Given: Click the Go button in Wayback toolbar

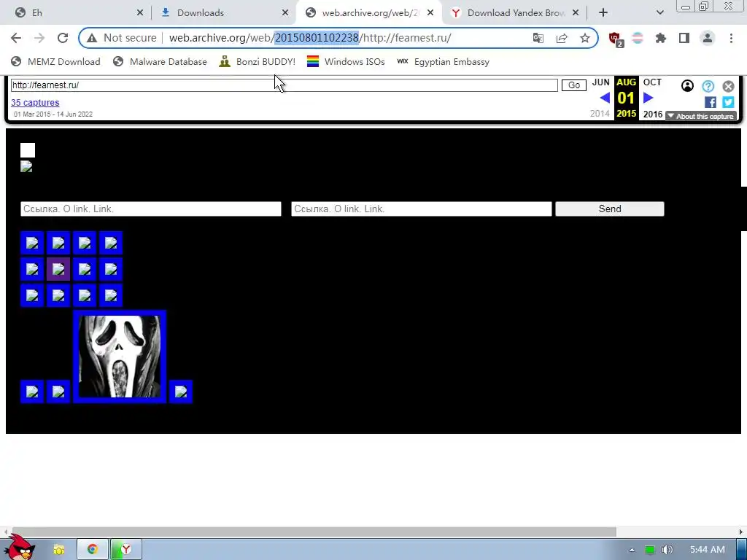Looking at the screenshot, I should pyautogui.click(x=573, y=85).
